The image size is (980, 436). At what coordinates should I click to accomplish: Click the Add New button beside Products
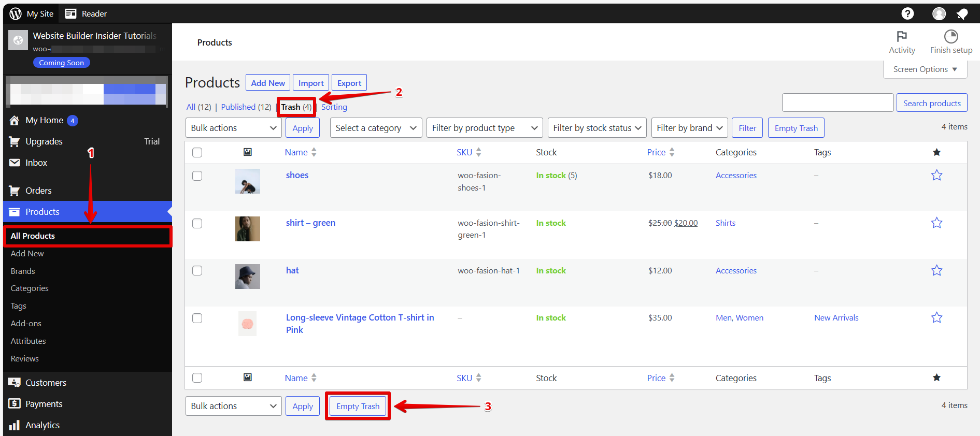click(268, 83)
